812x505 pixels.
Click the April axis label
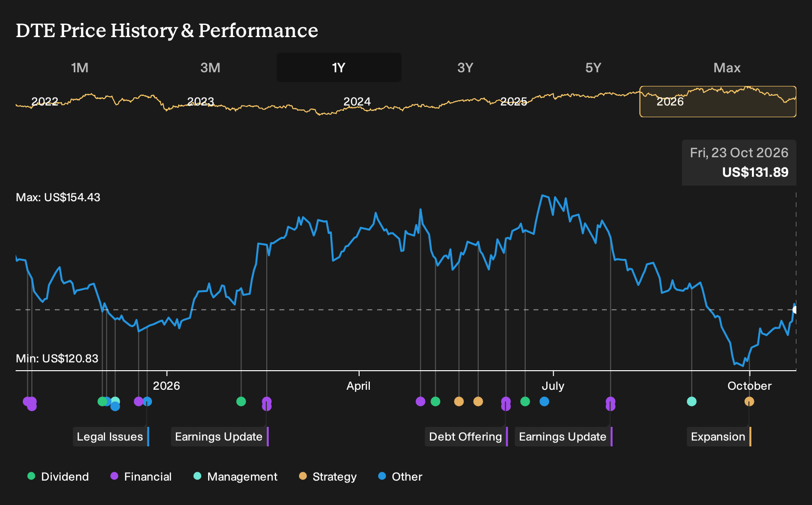coord(359,386)
